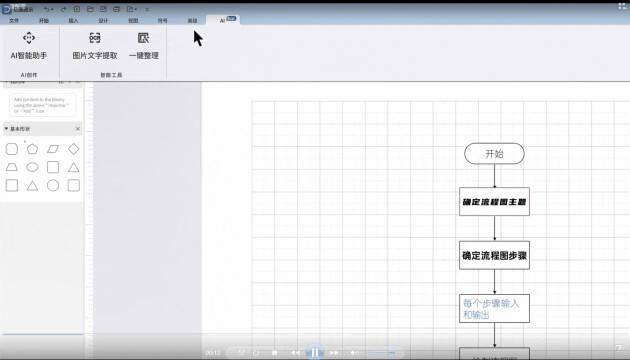Select the ellipse shape in the library
This screenshot has height=360, width=630.
click(x=32, y=167)
